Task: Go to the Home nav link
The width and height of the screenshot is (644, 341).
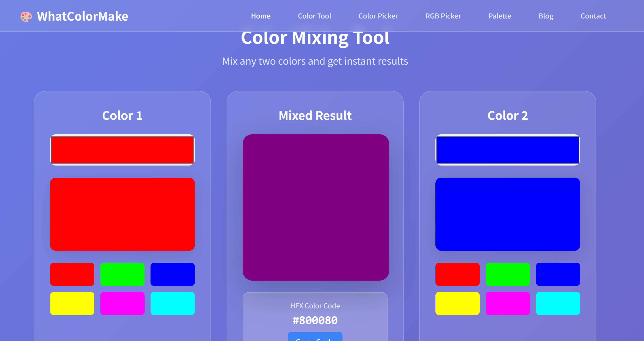Action: point(260,16)
